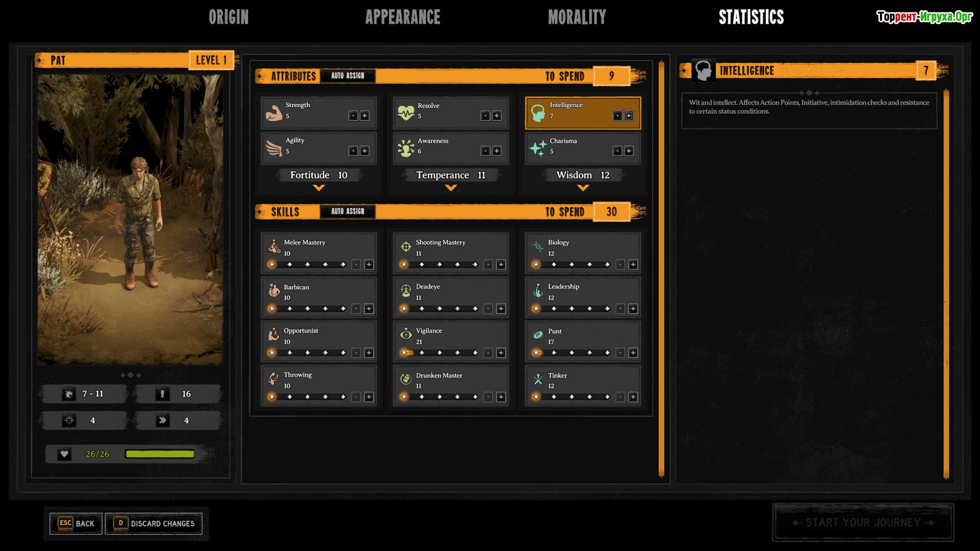This screenshot has height=551, width=980.
Task: Select the Vigilance eye icon
Action: pyautogui.click(x=406, y=334)
